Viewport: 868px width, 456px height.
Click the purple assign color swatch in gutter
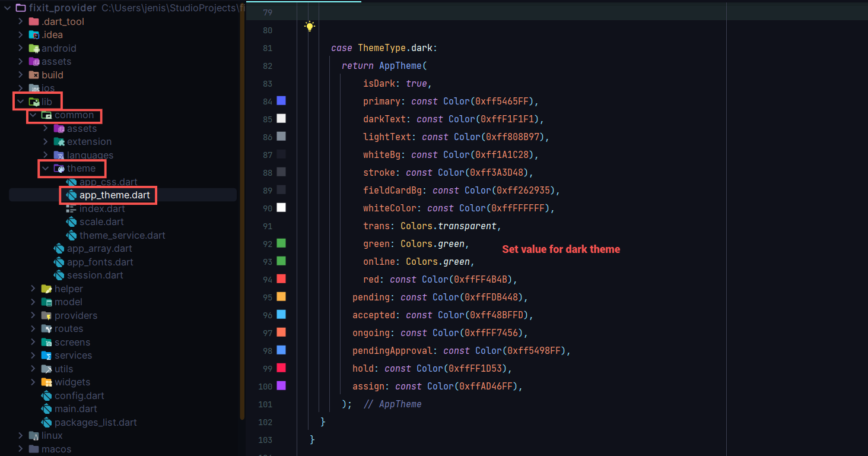(x=281, y=386)
